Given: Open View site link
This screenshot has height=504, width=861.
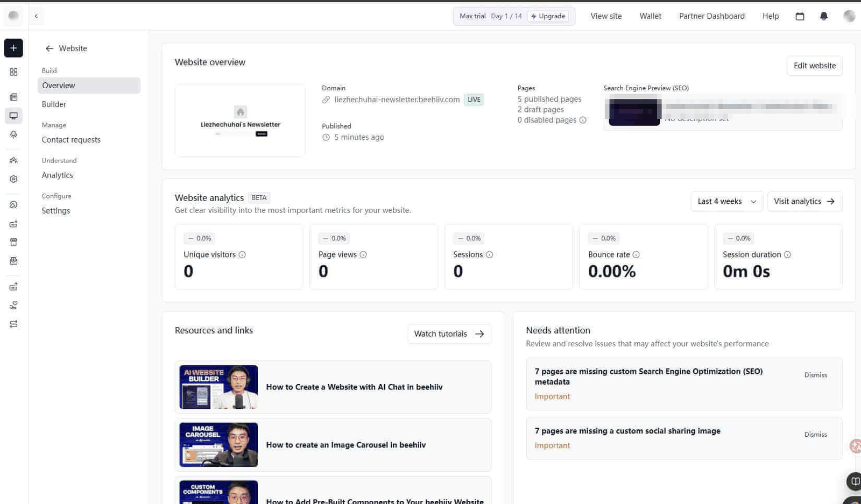Looking at the screenshot, I should pyautogui.click(x=606, y=16).
